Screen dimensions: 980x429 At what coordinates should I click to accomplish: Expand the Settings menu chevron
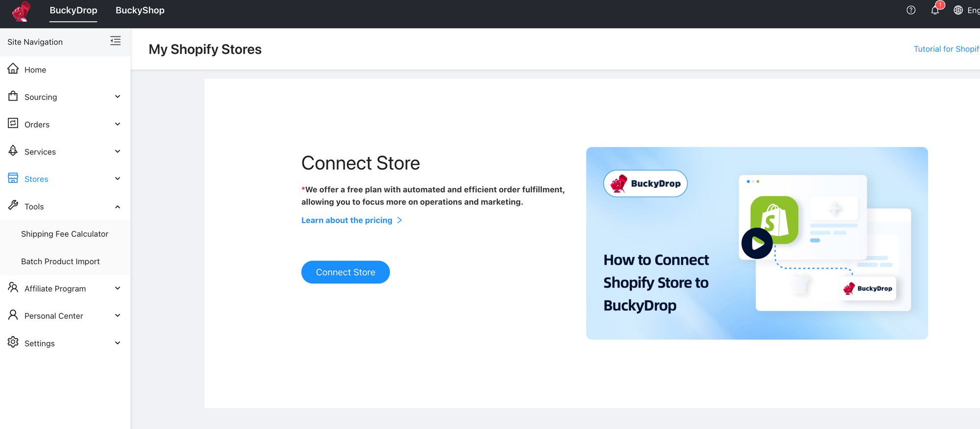click(118, 343)
